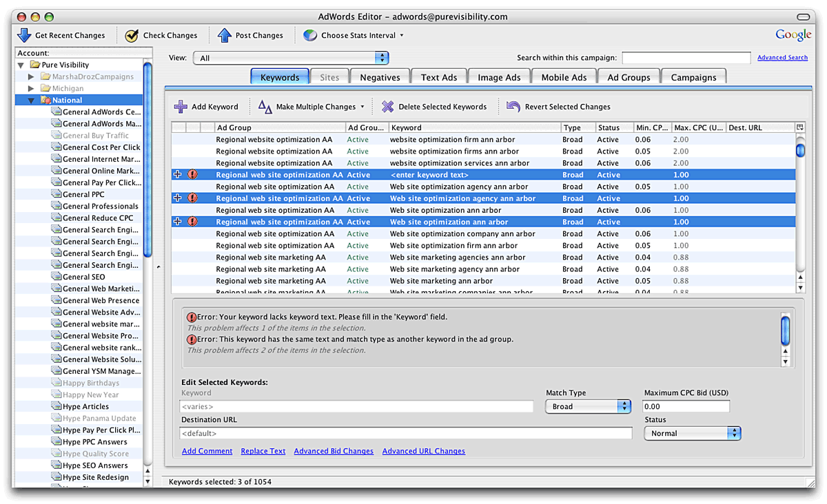The height and width of the screenshot is (504, 827).
Task: Click the Advanced Bid Changes link
Action: coord(334,452)
